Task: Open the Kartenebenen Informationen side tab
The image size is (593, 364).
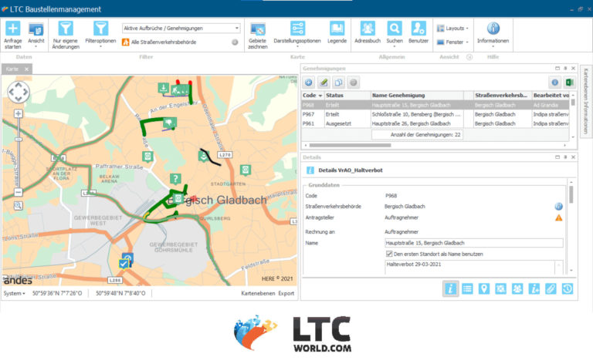Action: [586, 101]
